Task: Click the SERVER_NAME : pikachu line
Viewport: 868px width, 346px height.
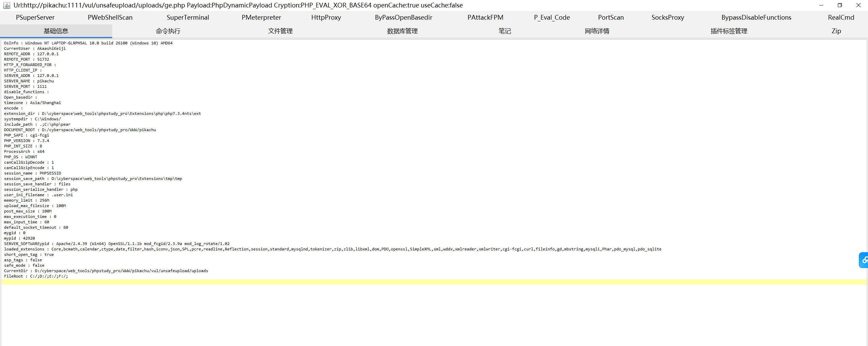Action: pyautogui.click(x=29, y=81)
